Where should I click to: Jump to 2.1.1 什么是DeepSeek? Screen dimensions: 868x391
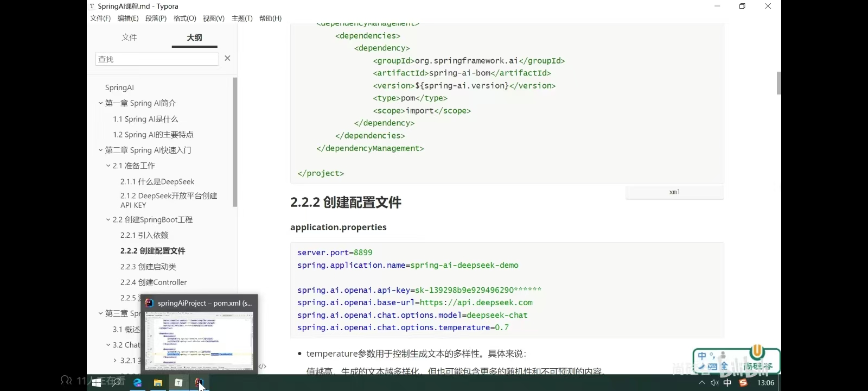pyautogui.click(x=157, y=182)
